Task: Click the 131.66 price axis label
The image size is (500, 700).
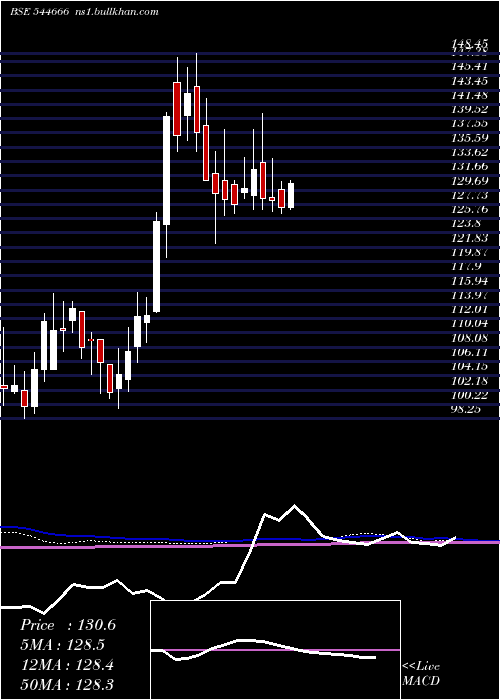Action: coord(470,167)
